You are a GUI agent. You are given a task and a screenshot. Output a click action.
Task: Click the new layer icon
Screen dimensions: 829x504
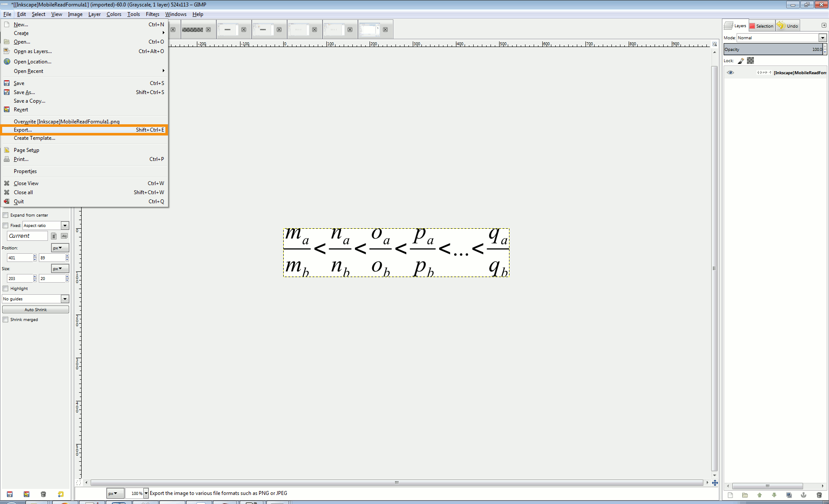pyautogui.click(x=730, y=495)
